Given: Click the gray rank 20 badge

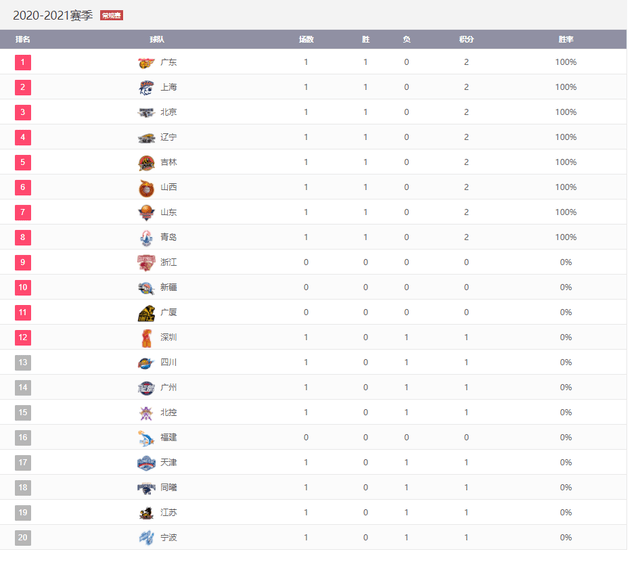Looking at the screenshot, I should click(x=23, y=538).
